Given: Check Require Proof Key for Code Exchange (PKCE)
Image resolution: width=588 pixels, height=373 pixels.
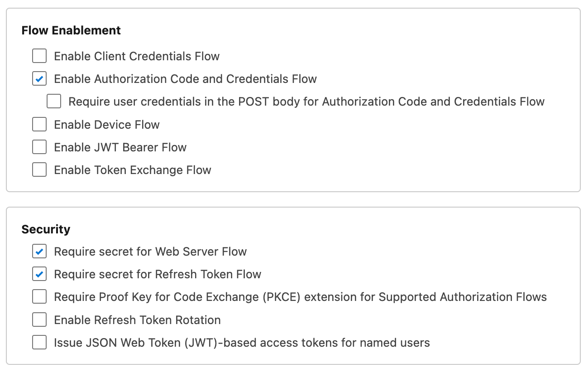Looking at the screenshot, I should pos(39,296).
